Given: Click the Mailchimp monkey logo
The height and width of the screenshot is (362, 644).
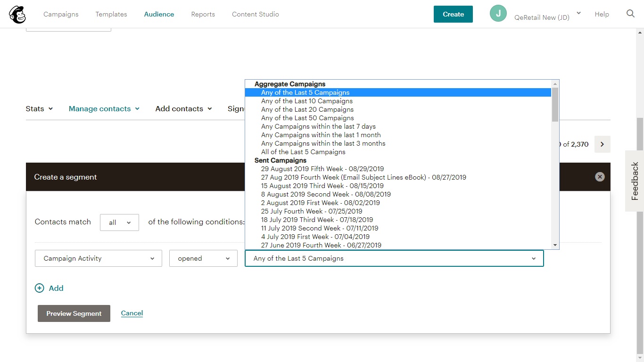Looking at the screenshot, I should point(17,15).
